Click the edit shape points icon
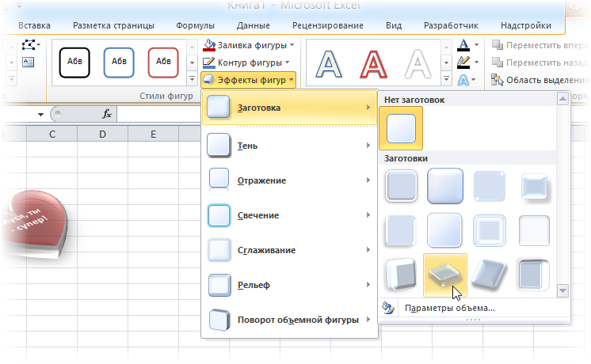The image size is (591, 364). pyautogui.click(x=29, y=45)
